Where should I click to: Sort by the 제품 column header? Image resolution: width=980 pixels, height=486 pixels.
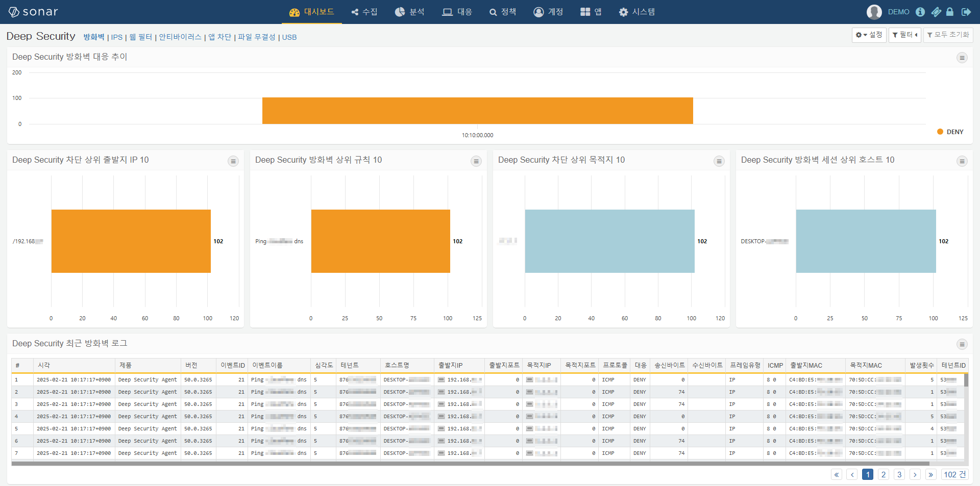tap(148, 365)
